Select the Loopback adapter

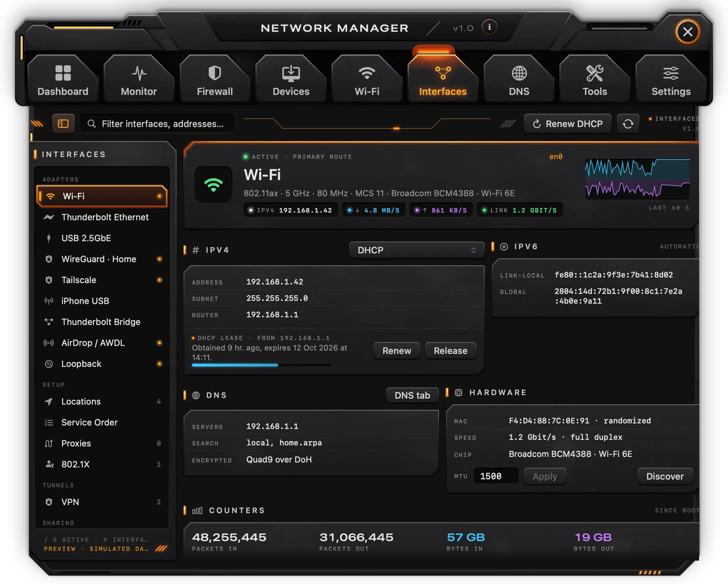[102, 364]
